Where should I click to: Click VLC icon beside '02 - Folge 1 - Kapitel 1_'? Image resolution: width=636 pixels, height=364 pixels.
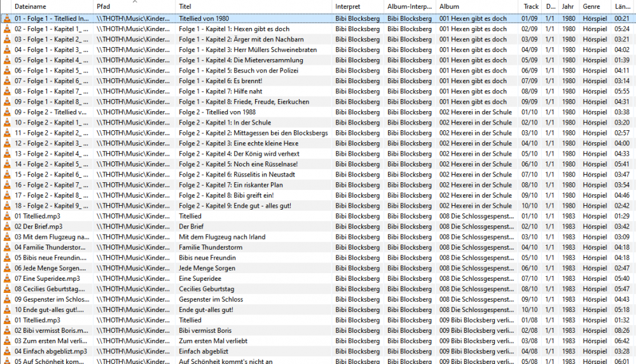(7, 29)
